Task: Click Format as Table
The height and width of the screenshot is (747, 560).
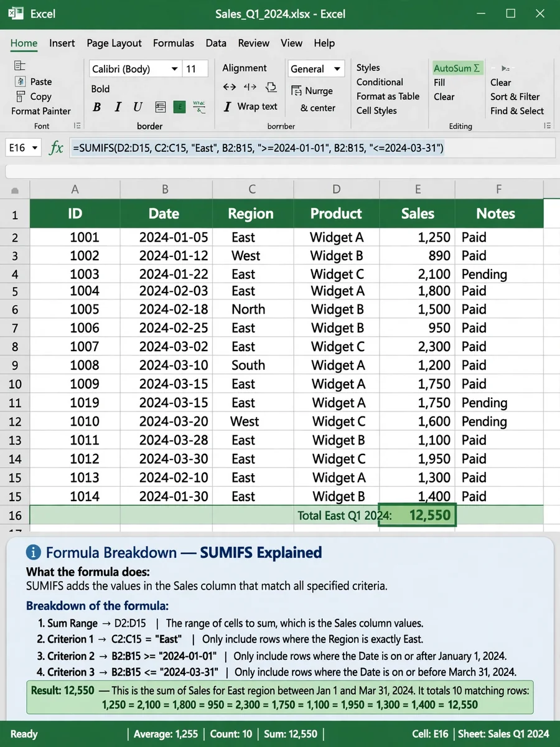Action: 388,96
